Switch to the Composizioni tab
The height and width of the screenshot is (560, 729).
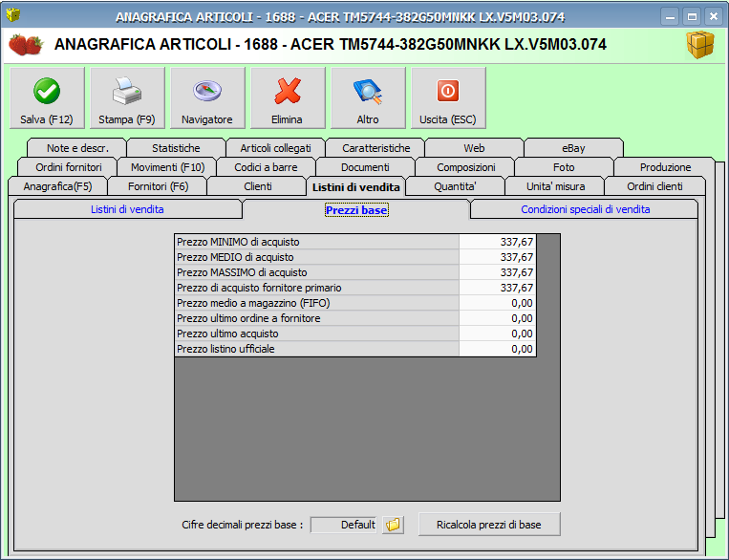tap(465, 167)
